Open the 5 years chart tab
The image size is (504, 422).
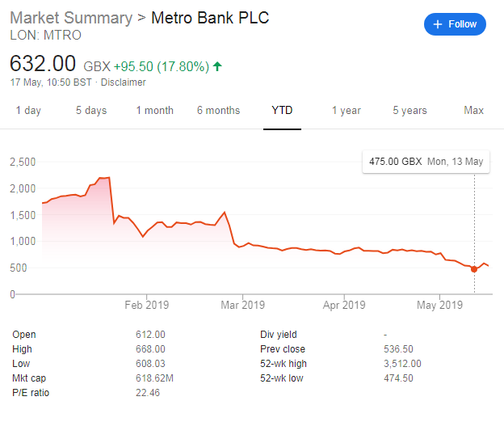tap(410, 111)
